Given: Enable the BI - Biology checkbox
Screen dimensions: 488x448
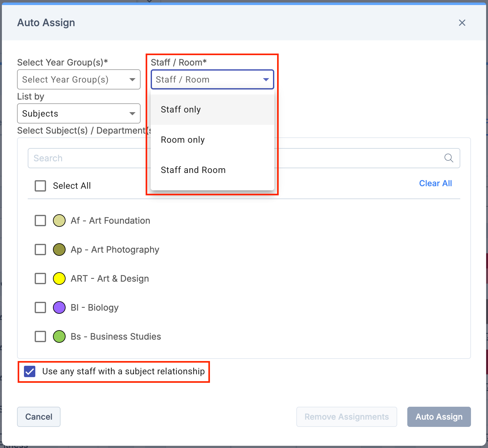Looking at the screenshot, I should pyautogui.click(x=40, y=307).
